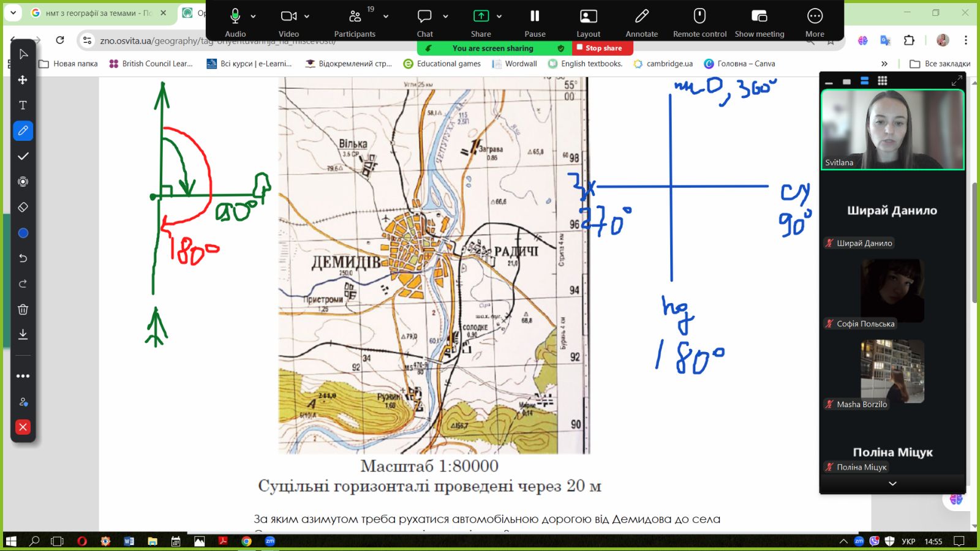Mute microphone using Audio button
The height and width of the screenshot is (551, 980).
[235, 21]
